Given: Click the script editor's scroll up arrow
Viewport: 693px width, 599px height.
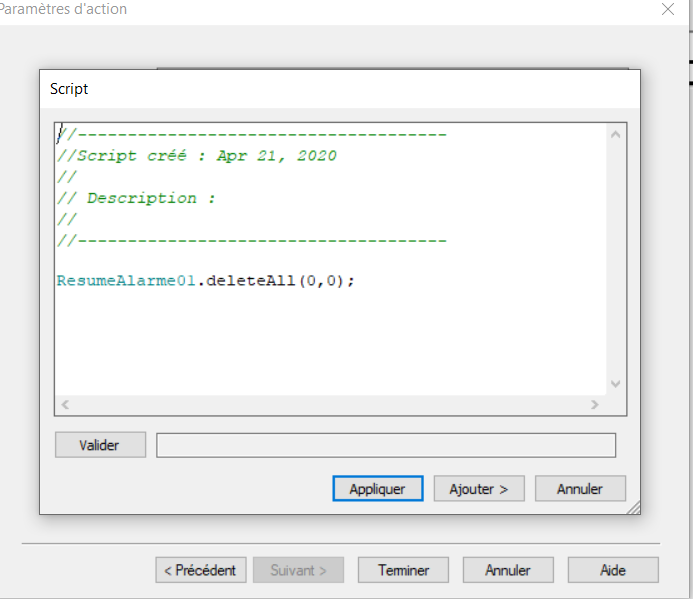Looking at the screenshot, I should (x=615, y=134).
